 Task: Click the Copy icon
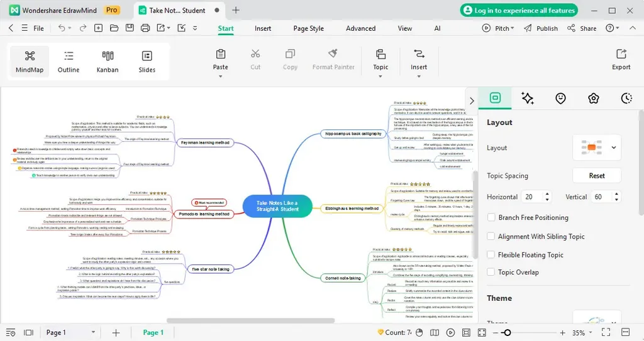(290, 54)
